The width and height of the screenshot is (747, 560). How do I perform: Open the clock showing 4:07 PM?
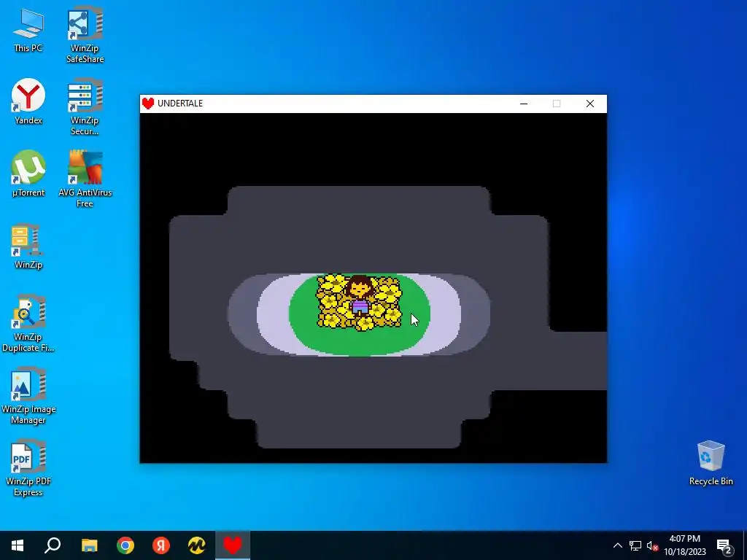click(684, 545)
